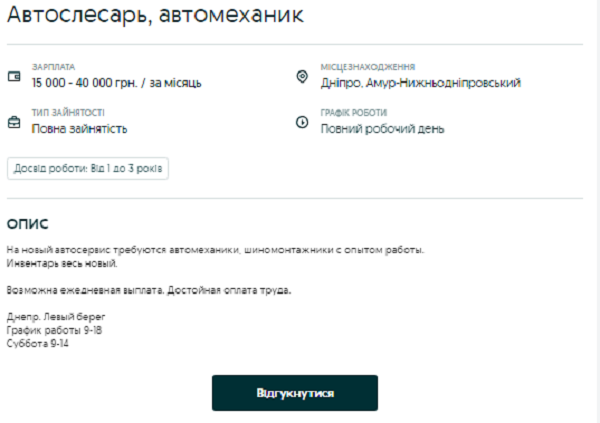The width and height of the screenshot is (600, 423).
Task: Open the Дніпро, Амур-Нижньодніпровський location text
Action: 420,83
